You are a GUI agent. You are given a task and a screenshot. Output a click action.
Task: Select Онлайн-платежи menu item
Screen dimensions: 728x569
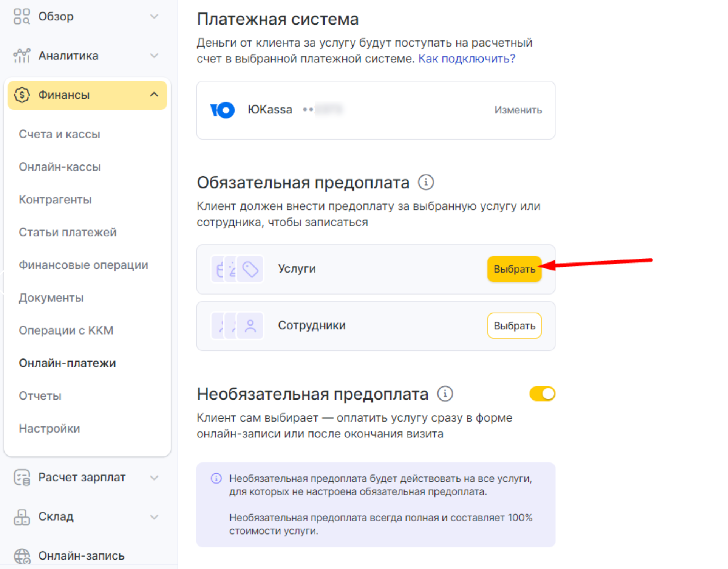click(67, 363)
